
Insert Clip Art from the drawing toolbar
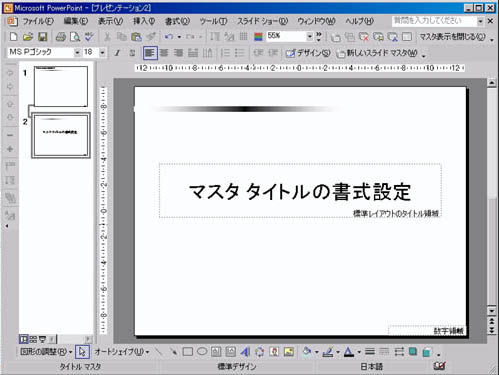click(x=274, y=352)
